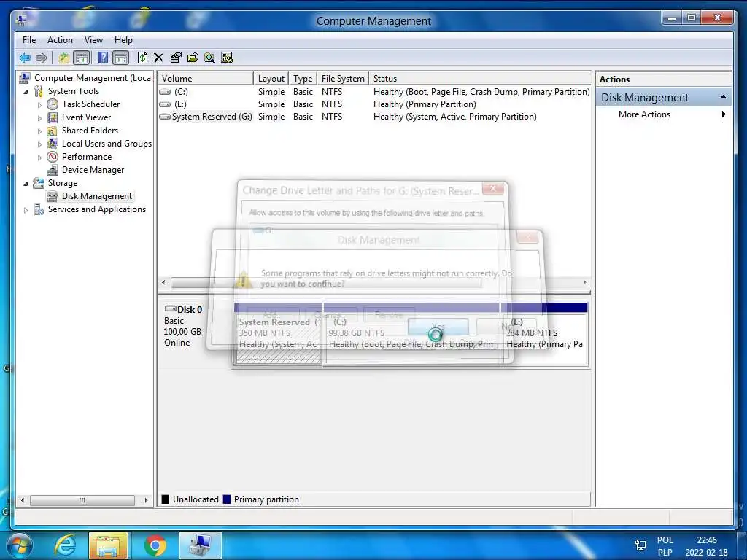Click the Open folder toolbar icon
Image resolution: width=747 pixels, height=560 pixels.
pyautogui.click(x=193, y=58)
